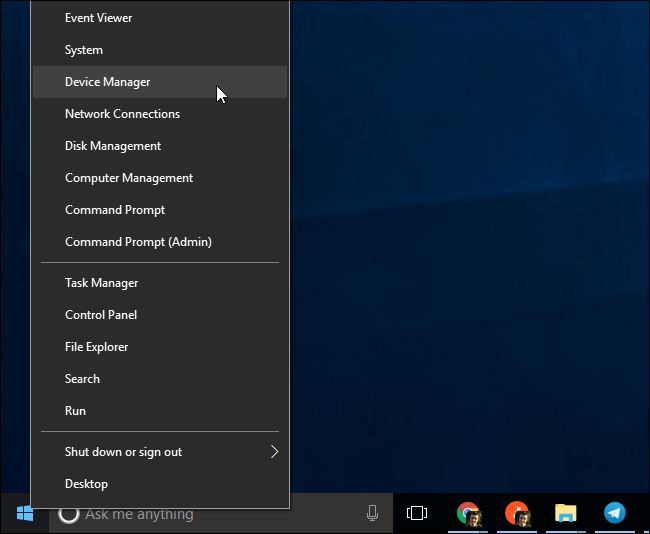650x534 pixels.
Task: Expand the Shut down or sign out arrow
Action: [274, 452]
